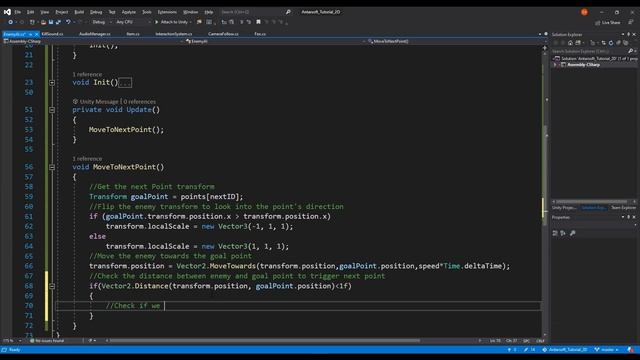Viewport: 640px width, 360px height.
Task: Open the MoveToNextPoint member navigation dropdown
Action: 454,41
